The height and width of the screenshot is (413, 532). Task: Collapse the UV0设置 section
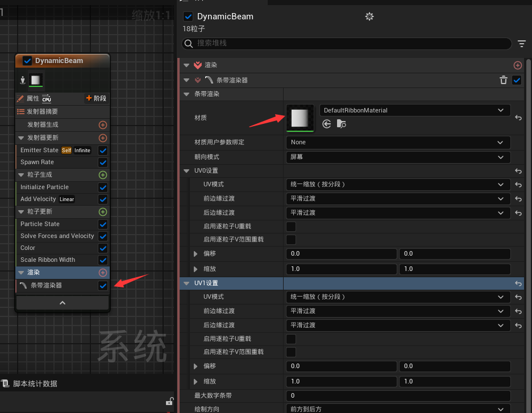[x=186, y=171]
